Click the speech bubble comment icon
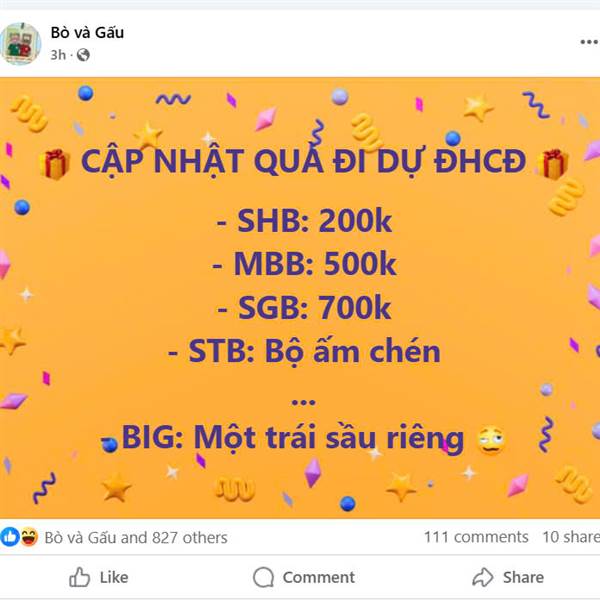Screen dimensions: 600x600 click(263, 577)
